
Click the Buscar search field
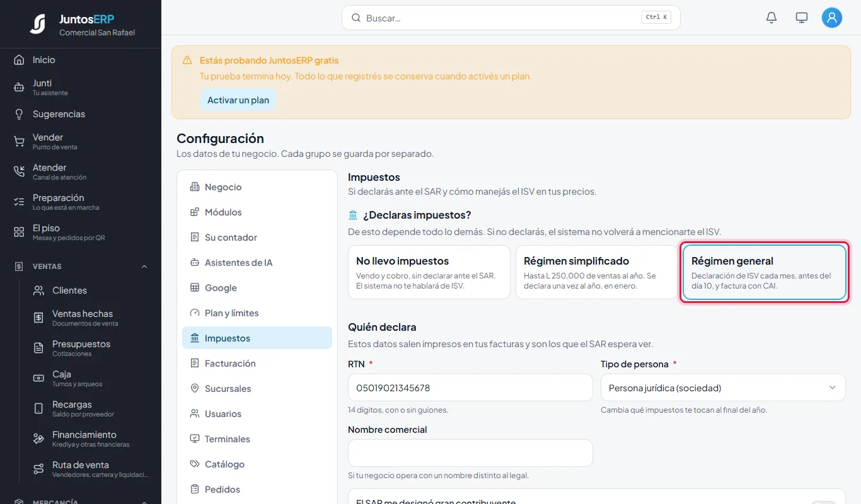(x=511, y=18)
